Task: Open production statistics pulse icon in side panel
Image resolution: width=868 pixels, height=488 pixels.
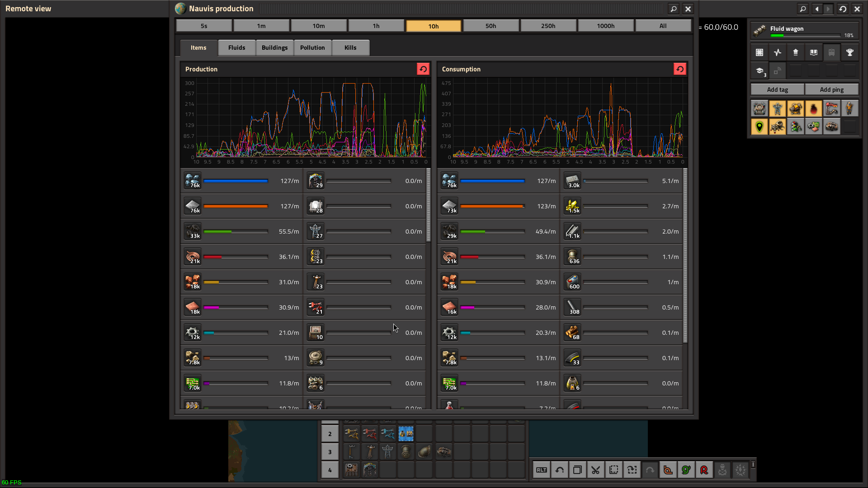Action: [778, 52]
